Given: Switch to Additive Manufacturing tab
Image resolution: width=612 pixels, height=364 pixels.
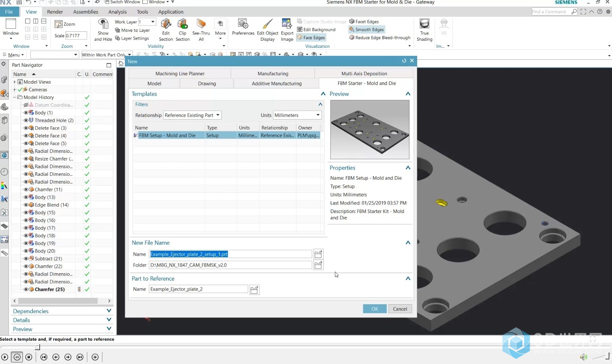Looking at the screenshot, I should pyautogui.click(x=276, y=83).
